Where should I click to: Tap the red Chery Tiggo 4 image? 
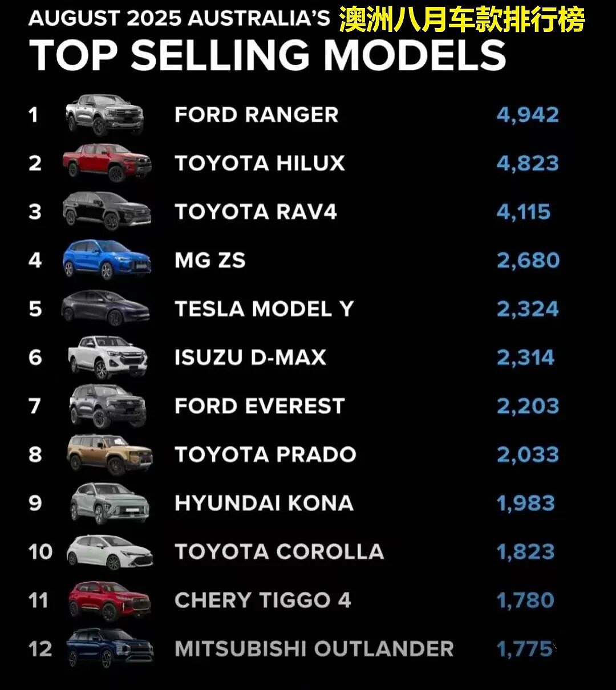pyautogui.click(x=110, y=600)
